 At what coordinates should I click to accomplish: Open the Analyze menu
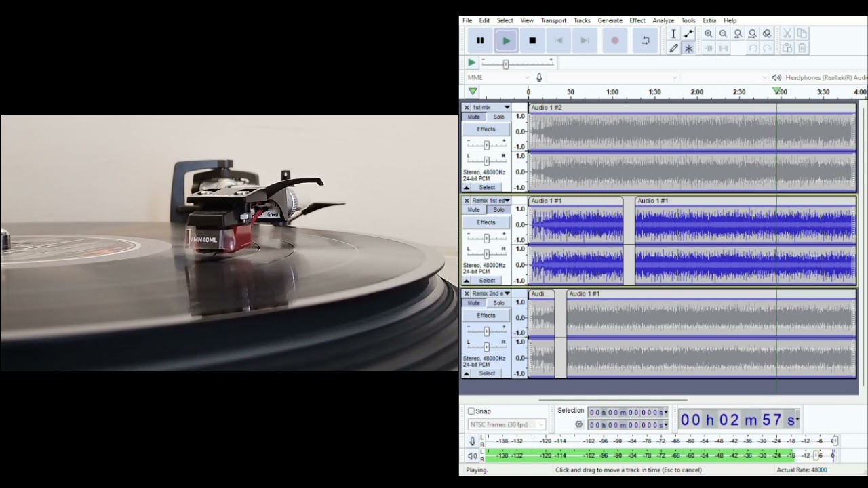point(663,20)
